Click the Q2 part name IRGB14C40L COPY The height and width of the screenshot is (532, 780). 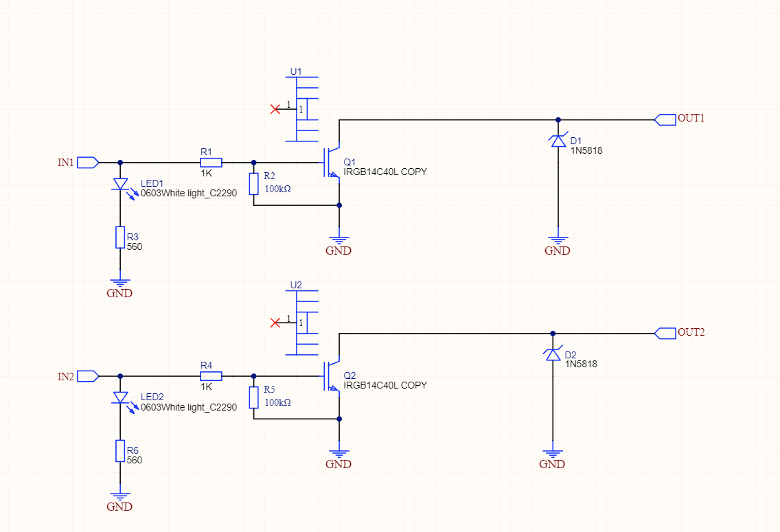tap(385, 385)
